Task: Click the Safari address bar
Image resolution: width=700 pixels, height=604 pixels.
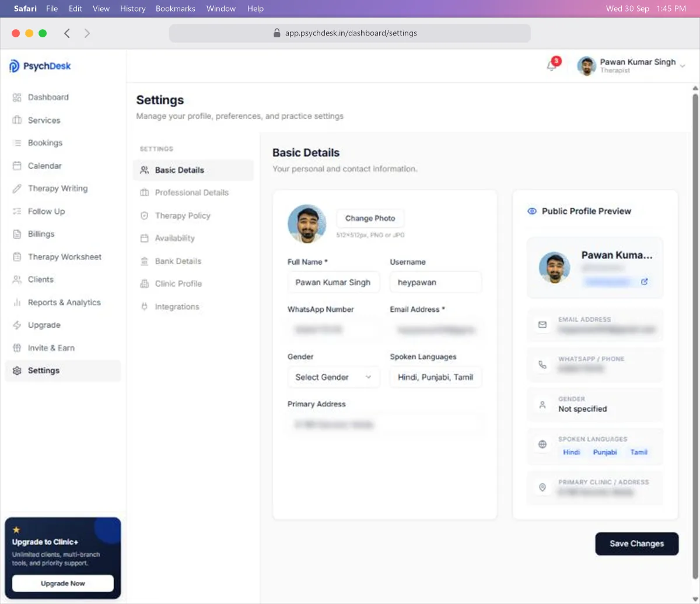Action: (350, 33)
